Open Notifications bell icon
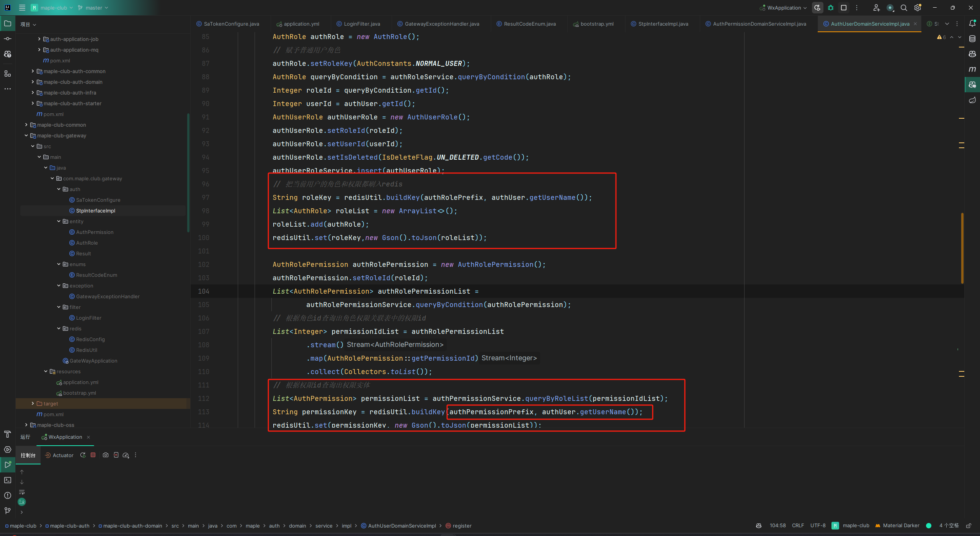 tap(972, 23)
